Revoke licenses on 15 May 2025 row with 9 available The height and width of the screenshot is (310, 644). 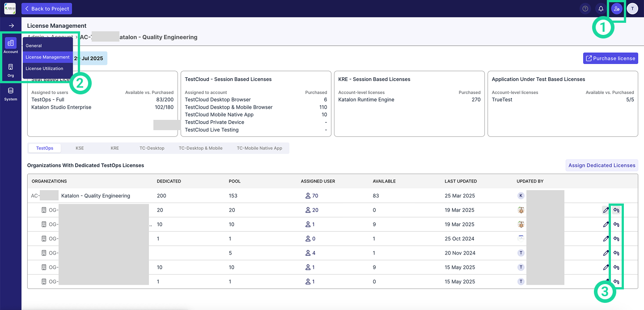(616, 267)
